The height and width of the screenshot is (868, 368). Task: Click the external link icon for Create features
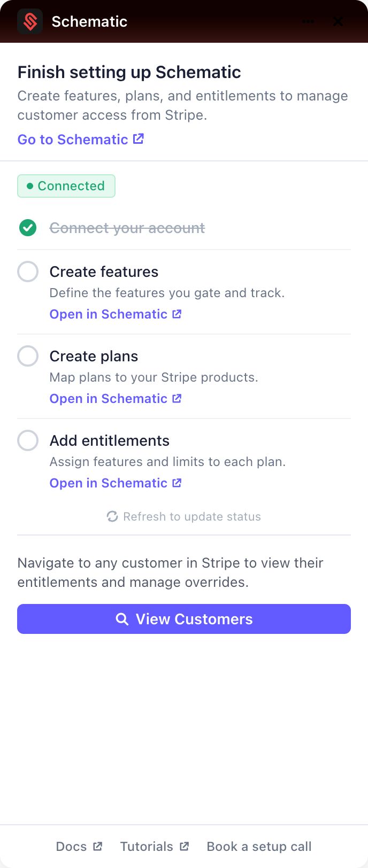[x=177, y=313]
